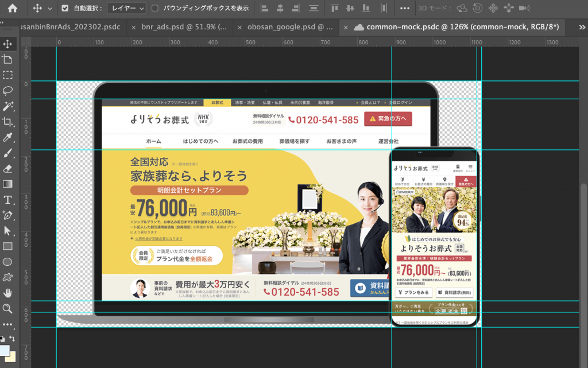Activate the Horizontal Type tool

7,199
